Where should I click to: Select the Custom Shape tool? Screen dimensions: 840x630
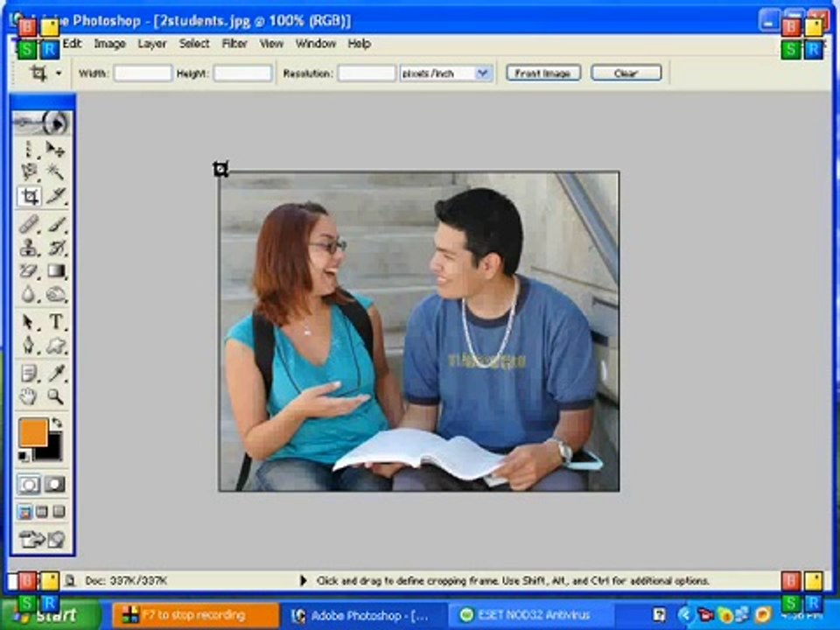point(55,345)
